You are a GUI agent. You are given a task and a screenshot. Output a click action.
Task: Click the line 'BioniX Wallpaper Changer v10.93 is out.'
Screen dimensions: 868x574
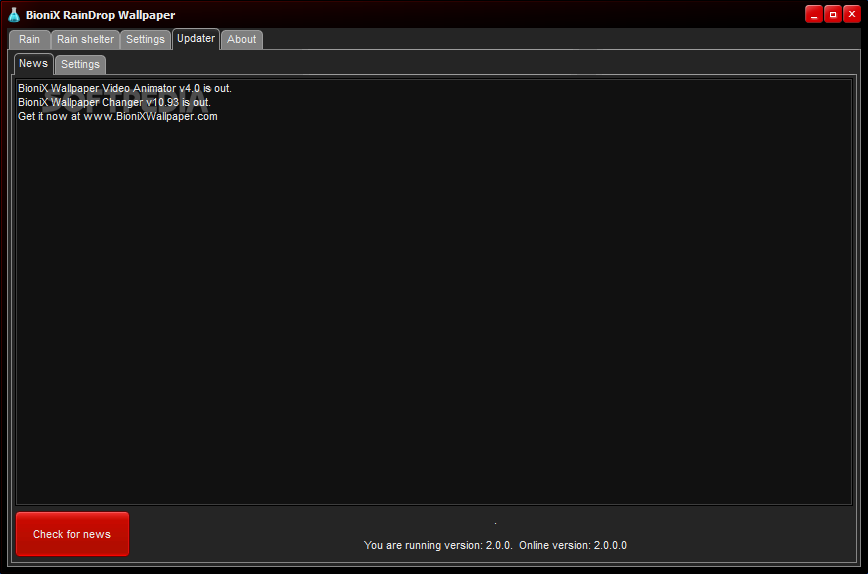(x=114, y=102)
